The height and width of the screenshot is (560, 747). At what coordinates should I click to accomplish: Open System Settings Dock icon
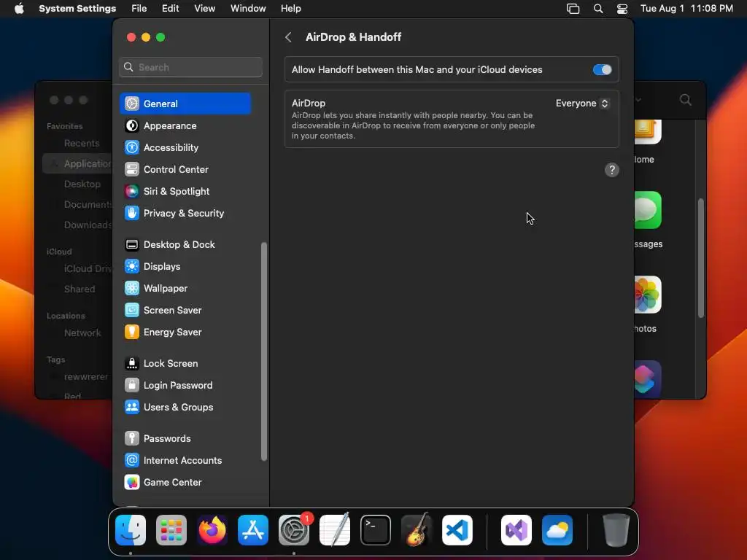pyautogui.click(x=294, y=530)
